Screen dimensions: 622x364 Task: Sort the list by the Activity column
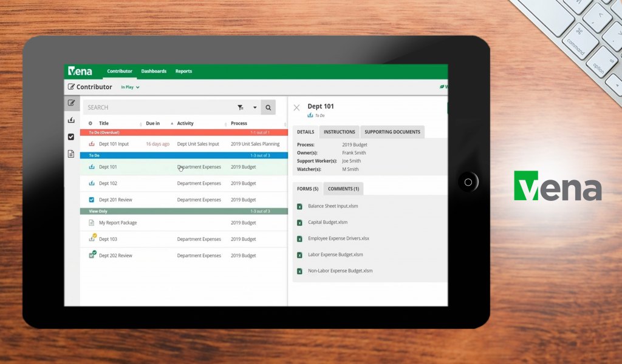[185, 124]
